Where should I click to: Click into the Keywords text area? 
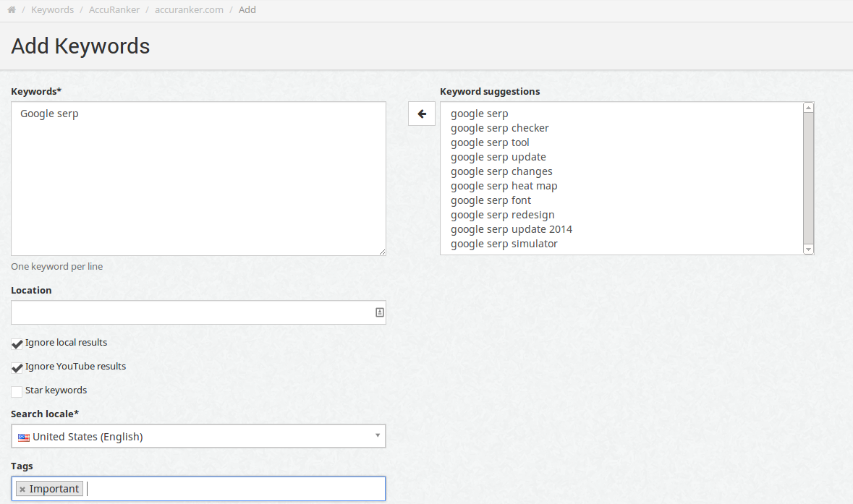tap(198, 179)
